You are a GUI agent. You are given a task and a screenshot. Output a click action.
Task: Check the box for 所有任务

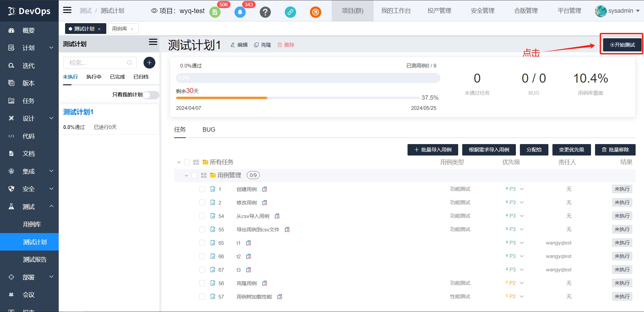(187, 162)
